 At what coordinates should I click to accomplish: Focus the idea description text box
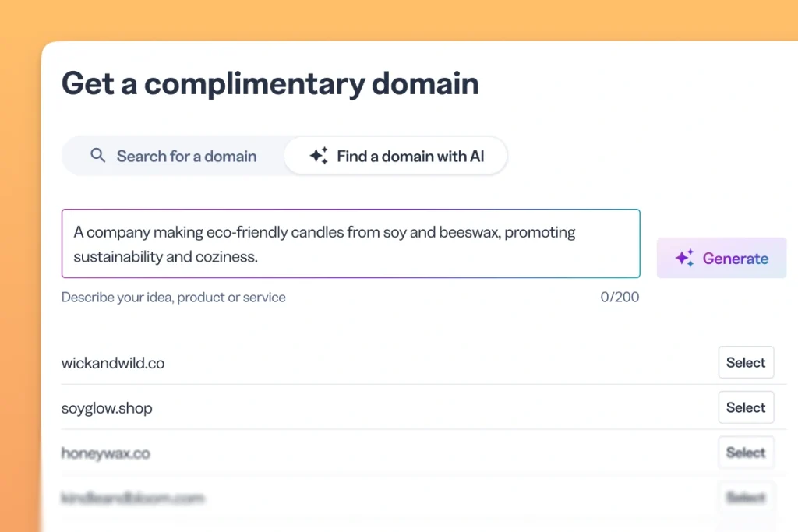click(x=351, y=244)
